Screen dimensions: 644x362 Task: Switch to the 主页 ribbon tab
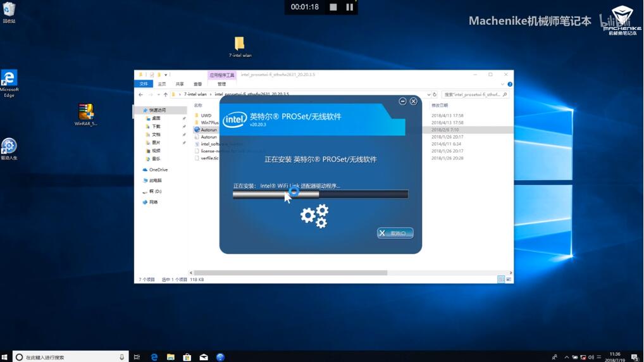point(162,84)
